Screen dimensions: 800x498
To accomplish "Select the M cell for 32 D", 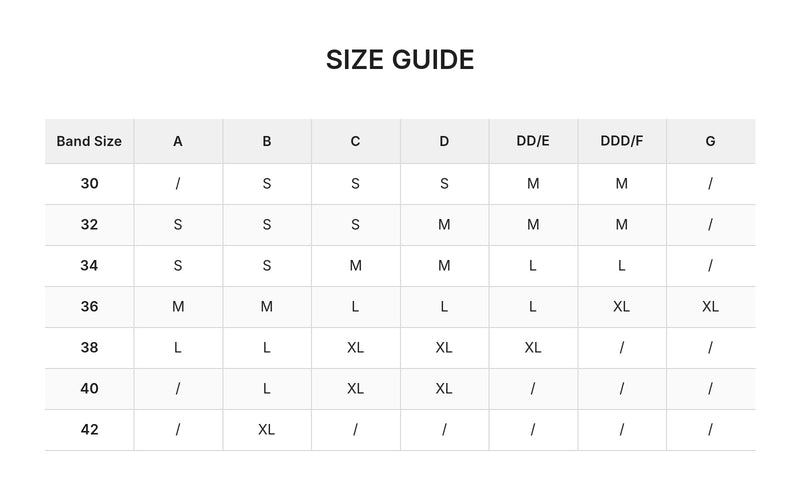I will click(x=444, y=225).
